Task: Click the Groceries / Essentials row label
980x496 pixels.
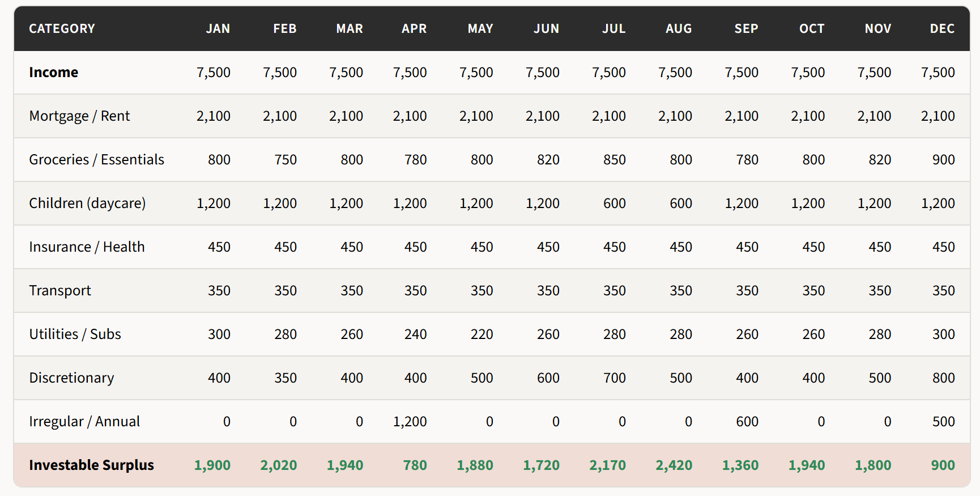Action: 97,159
